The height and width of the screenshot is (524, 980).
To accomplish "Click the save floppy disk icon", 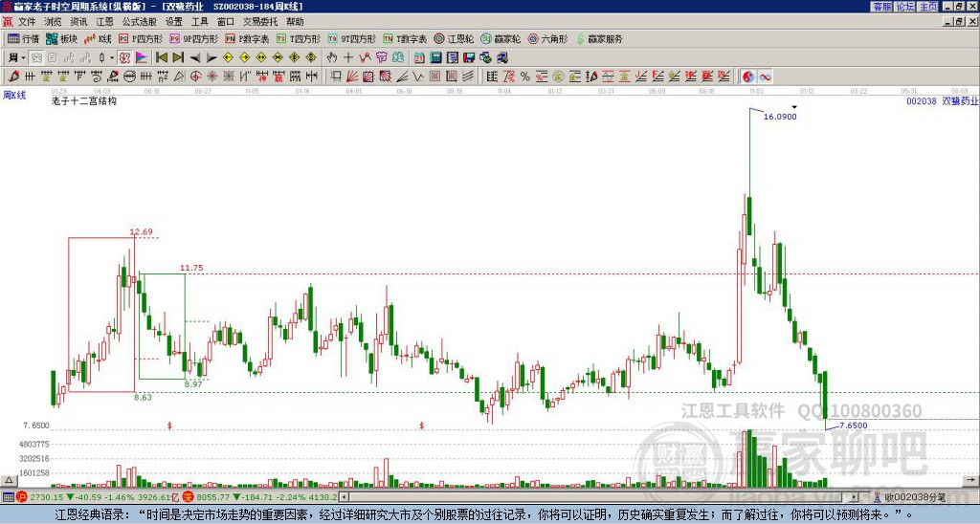I will pyautogui.click(x=469, y=57).
